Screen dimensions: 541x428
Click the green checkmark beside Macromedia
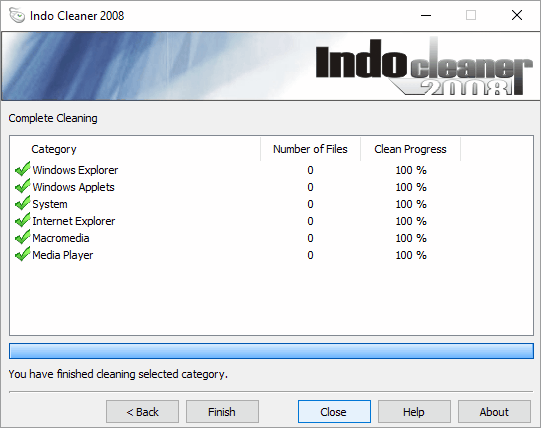22,237
